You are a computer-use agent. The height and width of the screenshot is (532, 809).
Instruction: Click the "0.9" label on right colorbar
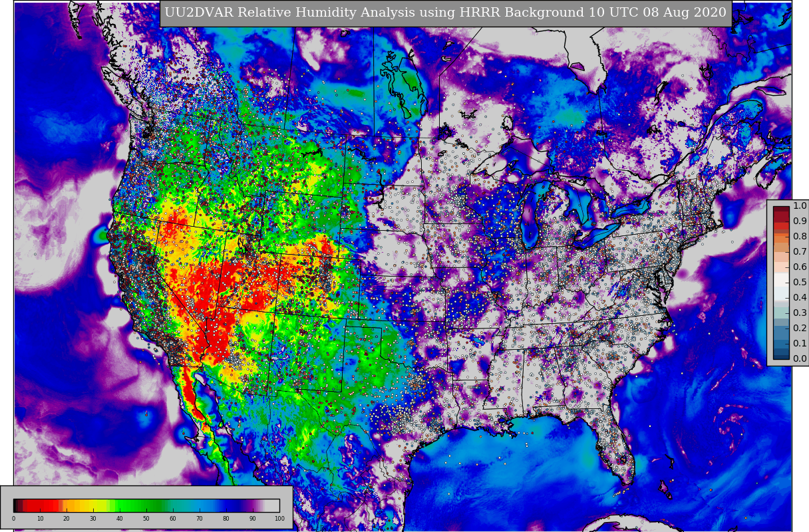(799, 221)
